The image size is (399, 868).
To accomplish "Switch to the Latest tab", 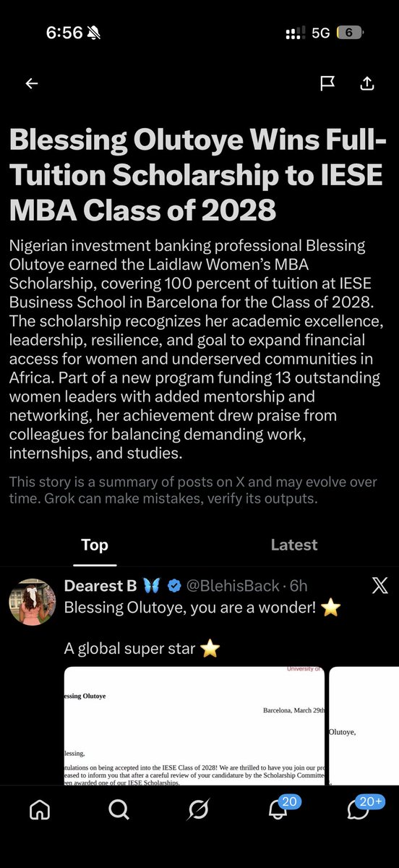I will [x=294, y=545].
